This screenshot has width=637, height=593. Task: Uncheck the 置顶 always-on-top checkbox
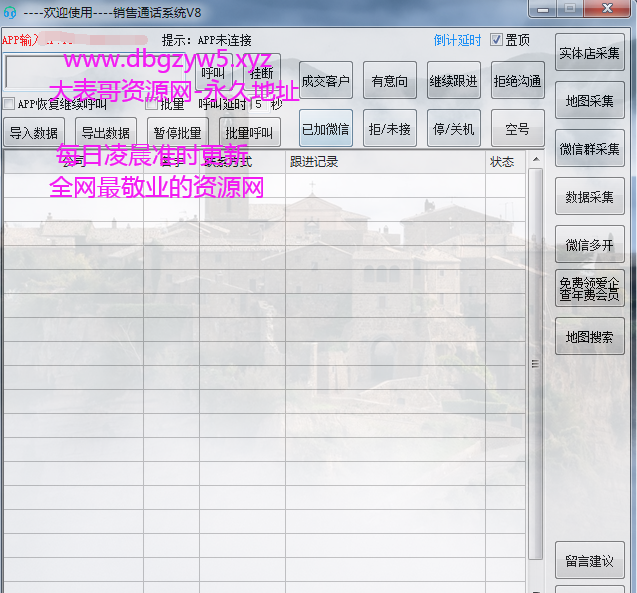tap(497, 40)
